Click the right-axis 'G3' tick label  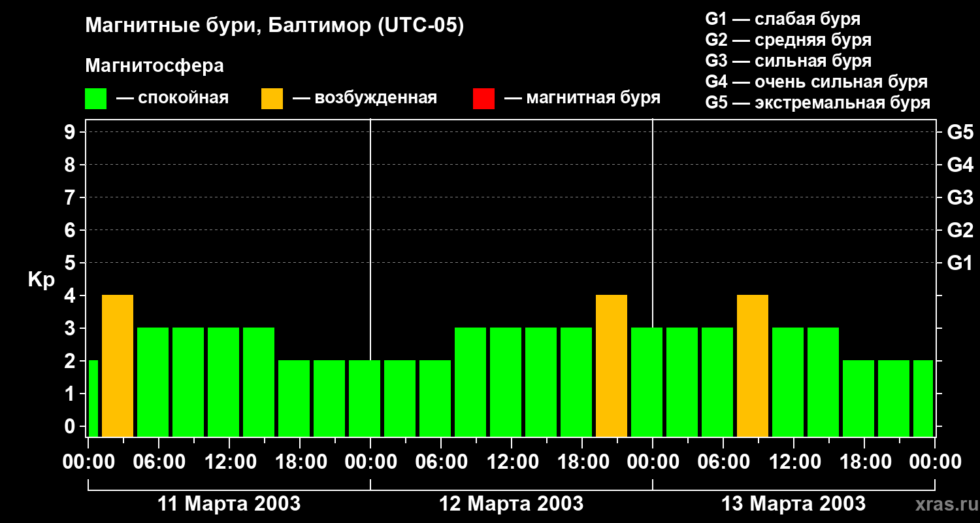[960, 197]
